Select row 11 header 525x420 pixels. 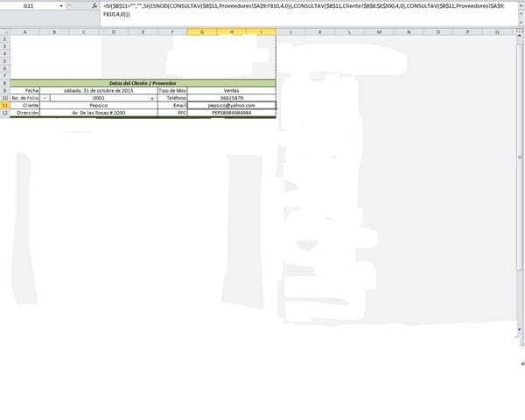[x=4, y=106]
